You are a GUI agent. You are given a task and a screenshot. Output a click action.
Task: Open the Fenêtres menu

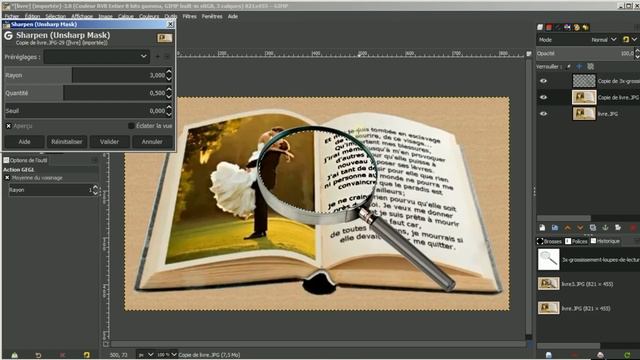[x=212, y=16]
